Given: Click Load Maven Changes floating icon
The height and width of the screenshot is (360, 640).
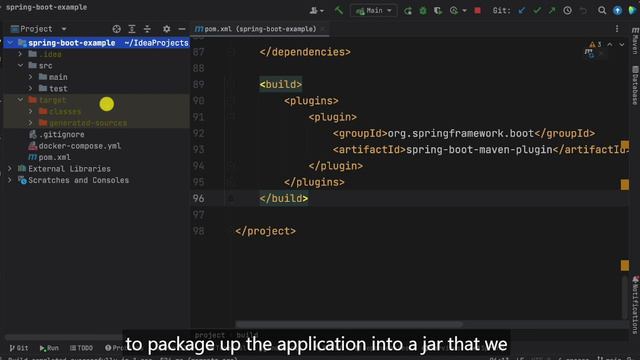Looking at the screenshot, I should tap(589, 53).
